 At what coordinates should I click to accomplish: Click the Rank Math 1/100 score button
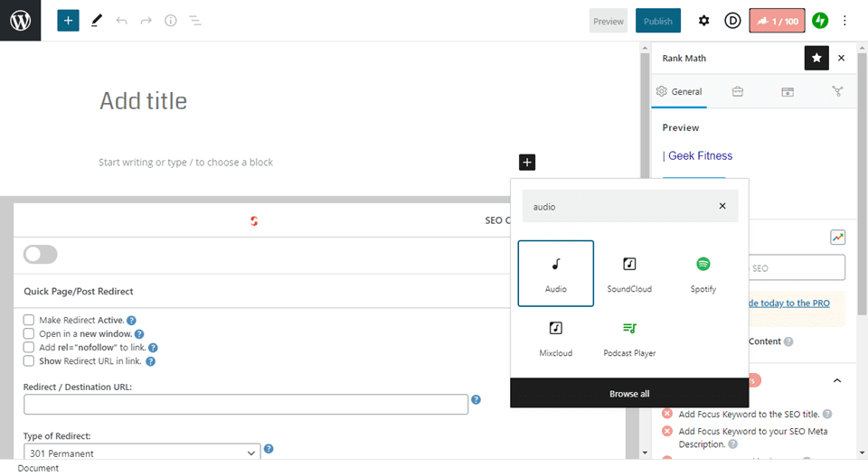click(x=778, y=21)
